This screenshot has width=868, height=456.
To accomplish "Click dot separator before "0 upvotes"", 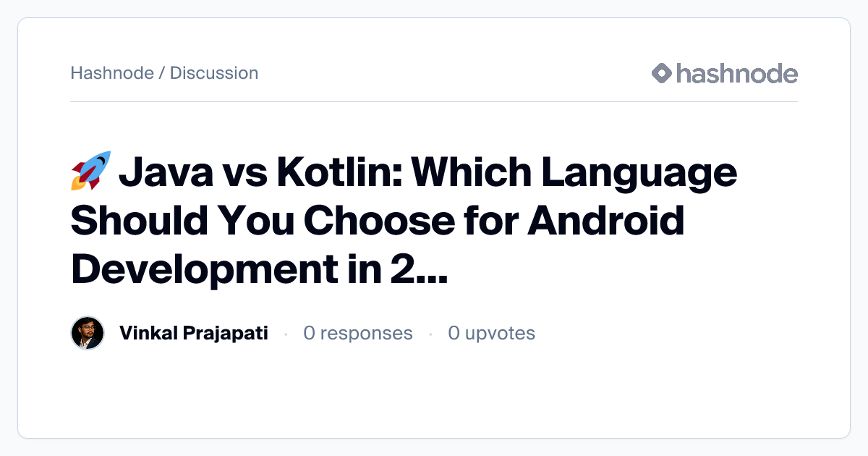I will click(430, 334).
